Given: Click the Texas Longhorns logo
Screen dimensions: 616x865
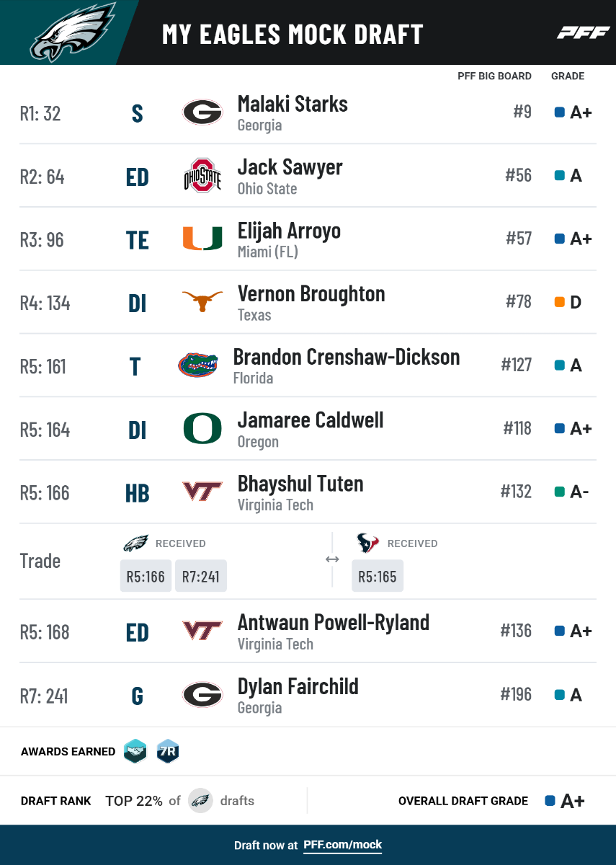Looking at the screenshot, I should 202,301.
